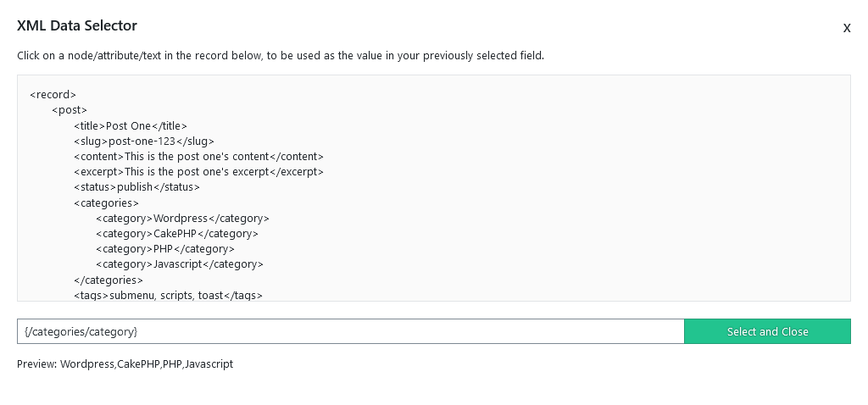Click the opening title tag
The image size is (868, 405).
click(90, 125)
